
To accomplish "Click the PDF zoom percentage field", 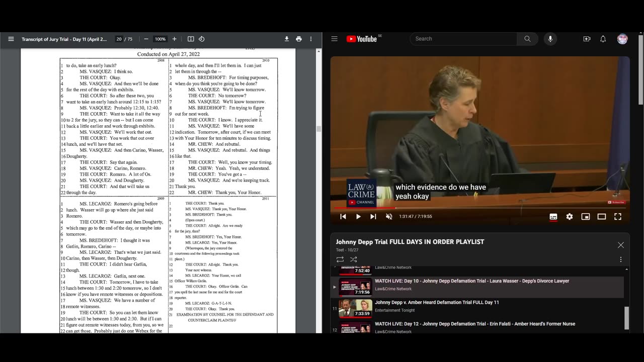I will pyautogui.click(x=160, y=39).
